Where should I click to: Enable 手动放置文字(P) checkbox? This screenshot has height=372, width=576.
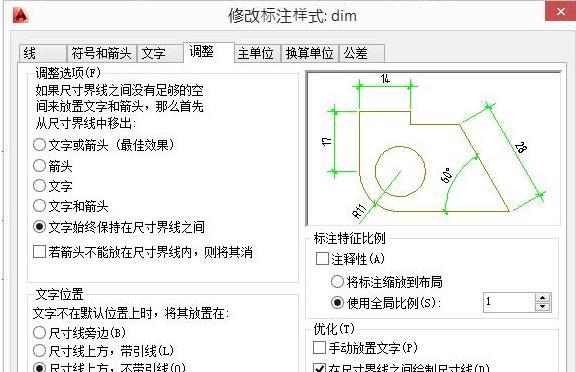(319, 347)
